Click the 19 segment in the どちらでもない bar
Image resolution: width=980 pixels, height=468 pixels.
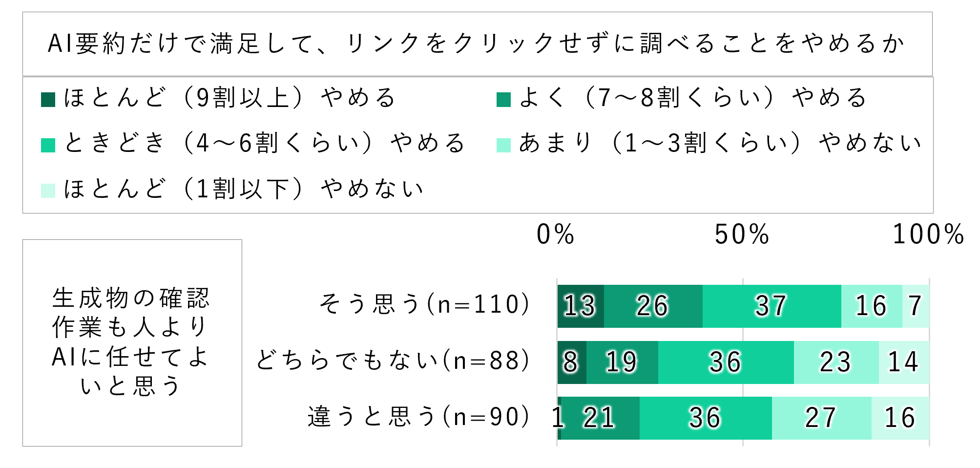click(x=622, y=362)
